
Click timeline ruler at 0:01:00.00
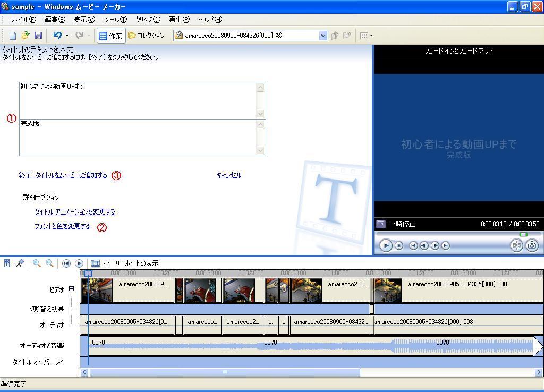336,273
